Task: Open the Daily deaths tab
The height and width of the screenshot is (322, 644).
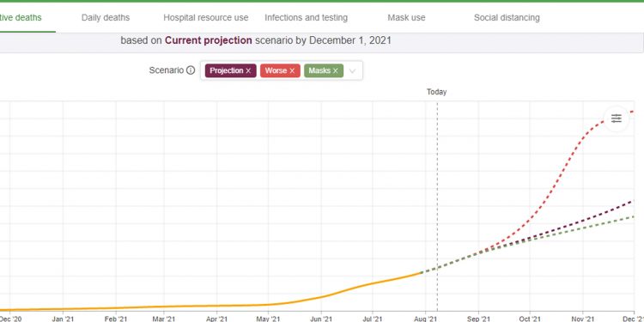Action: tap(106, 18)
